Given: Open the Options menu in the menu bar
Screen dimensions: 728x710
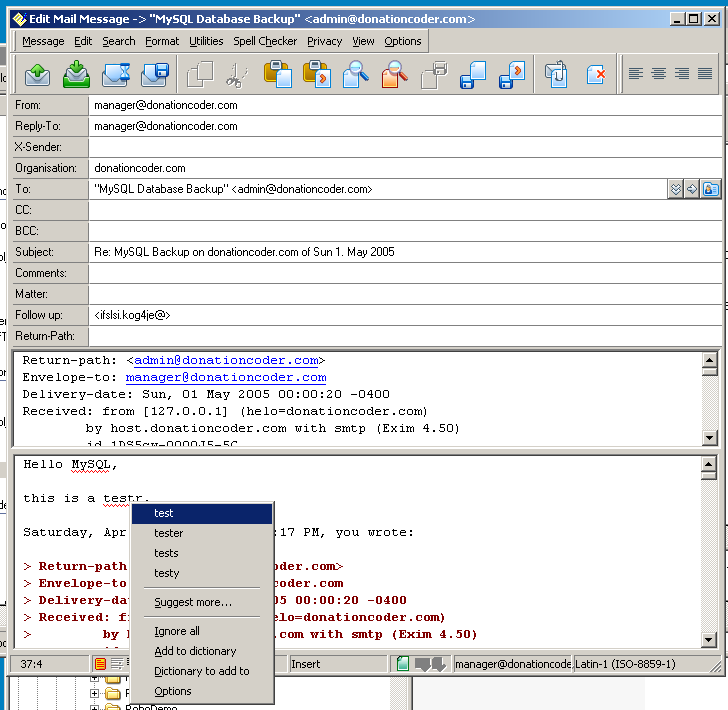Looking at the screenshot, I should (x=403, y=41).
